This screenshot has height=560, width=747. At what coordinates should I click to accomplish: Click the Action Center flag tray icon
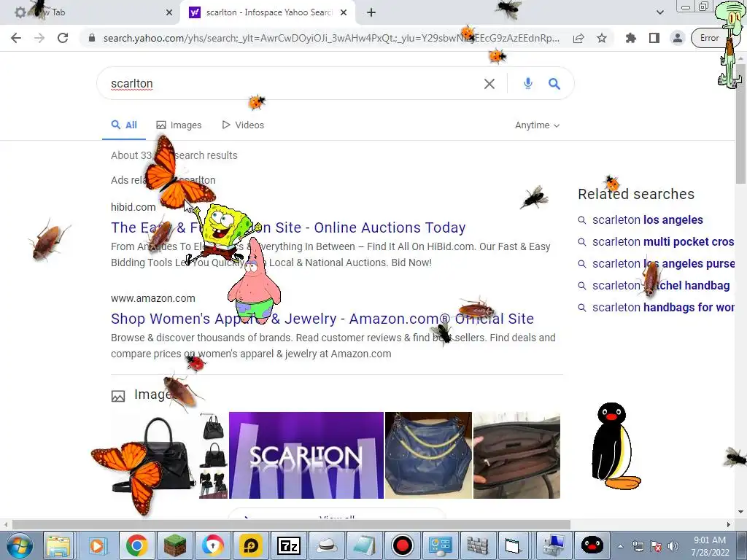656,546
